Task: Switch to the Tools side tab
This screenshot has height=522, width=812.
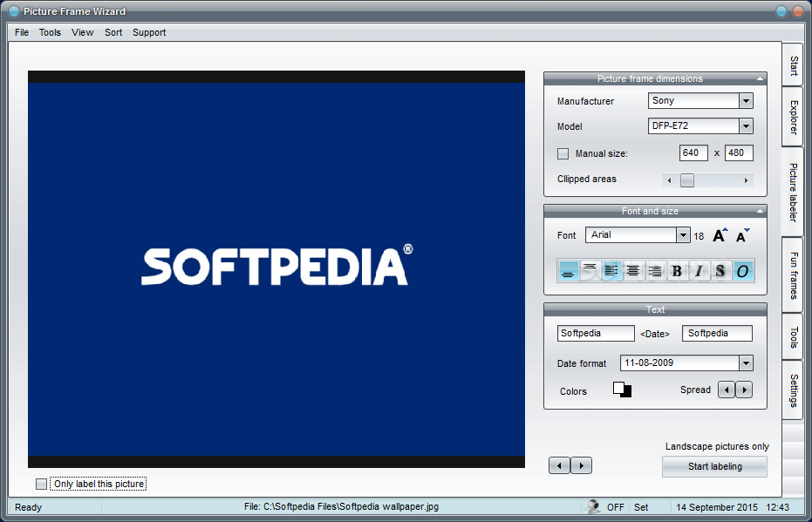Action: (x=793, y=336)
